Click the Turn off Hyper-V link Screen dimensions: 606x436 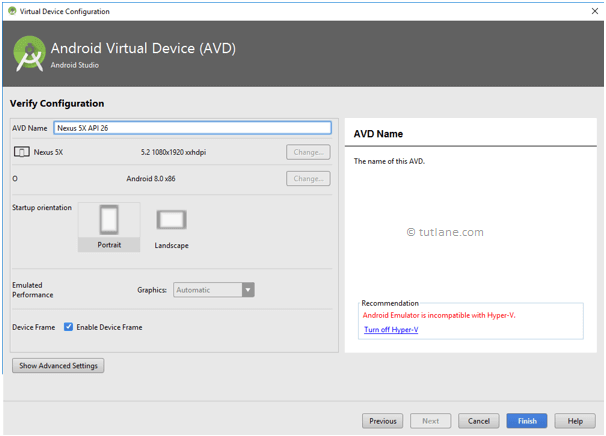(x=391, y=329)
